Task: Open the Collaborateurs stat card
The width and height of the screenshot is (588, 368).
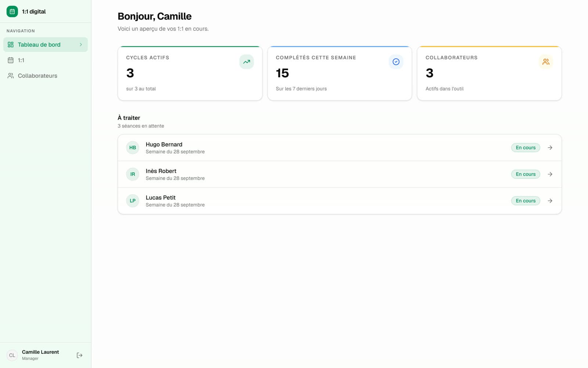Action: (489, 73)
